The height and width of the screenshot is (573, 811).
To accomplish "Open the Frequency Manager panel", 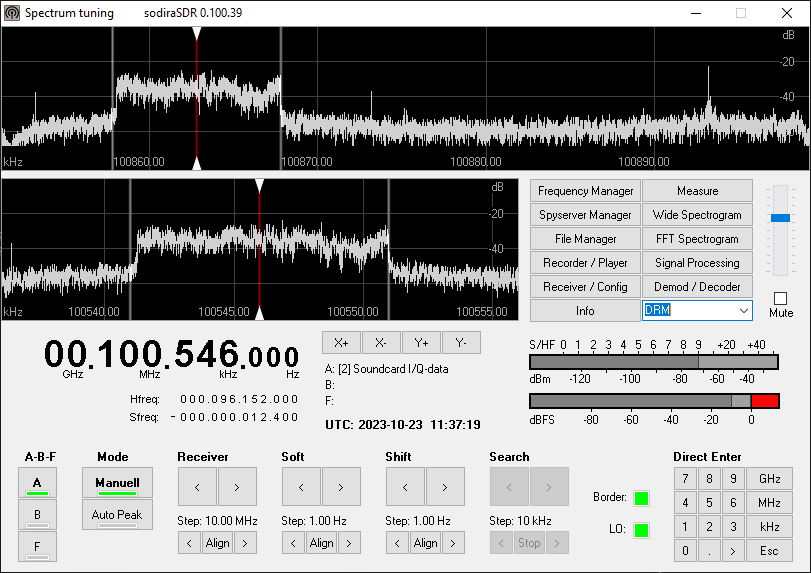I will (586, 191).
